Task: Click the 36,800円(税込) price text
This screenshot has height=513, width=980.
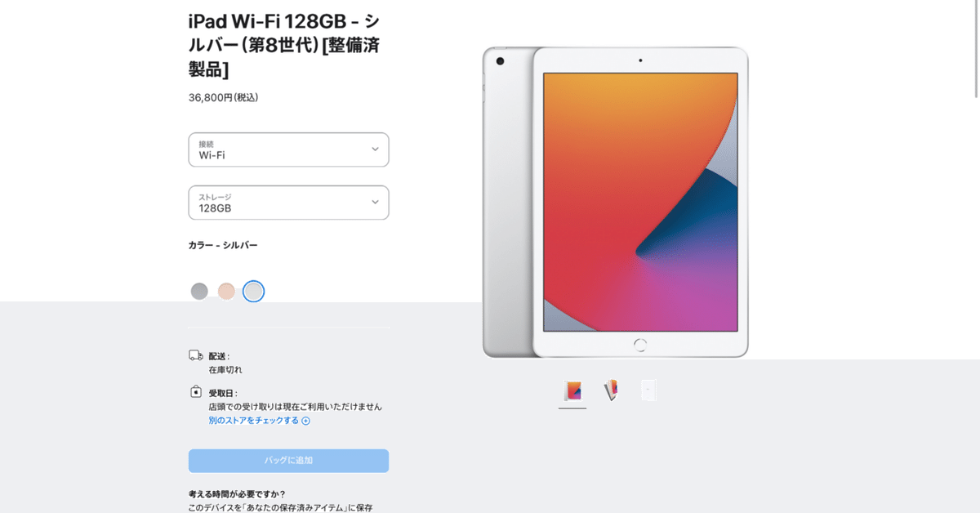Action: pyautogui.click(x=223, y=97)
